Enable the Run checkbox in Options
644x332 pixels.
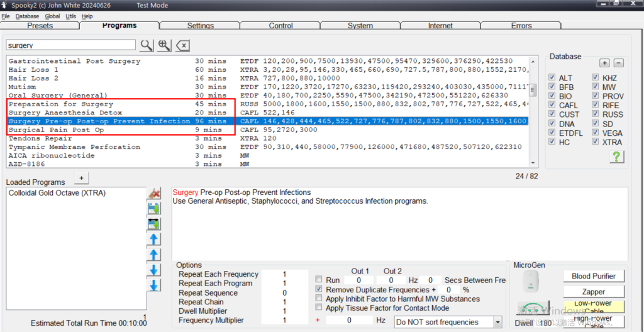click(x=318, y=280)
